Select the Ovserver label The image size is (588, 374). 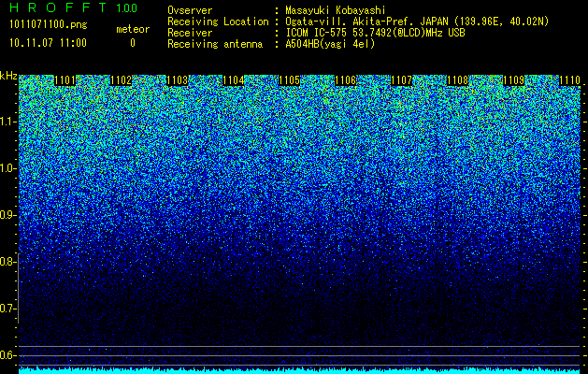point(190,10)
